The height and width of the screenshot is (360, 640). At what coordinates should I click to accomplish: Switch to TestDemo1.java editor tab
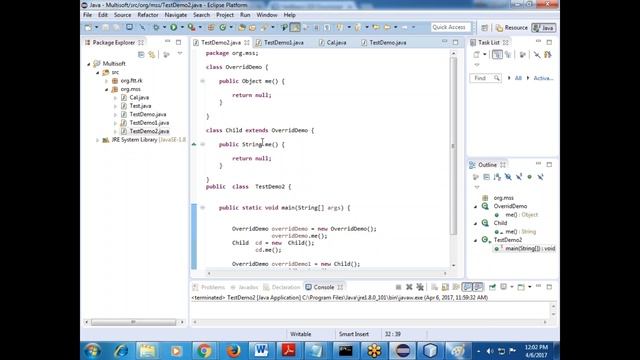pyautogui.click(x=283, y=42)
